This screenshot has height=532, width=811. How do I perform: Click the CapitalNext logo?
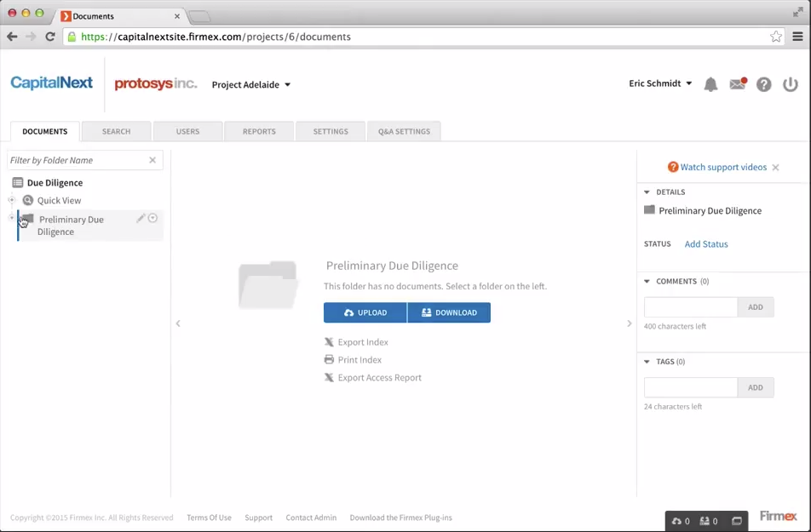point(52,83)
